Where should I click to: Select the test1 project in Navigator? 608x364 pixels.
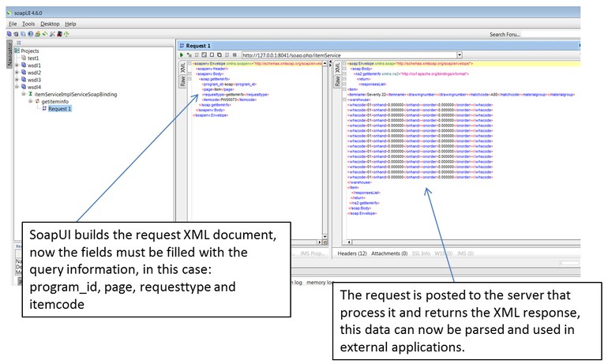(33, 58)
